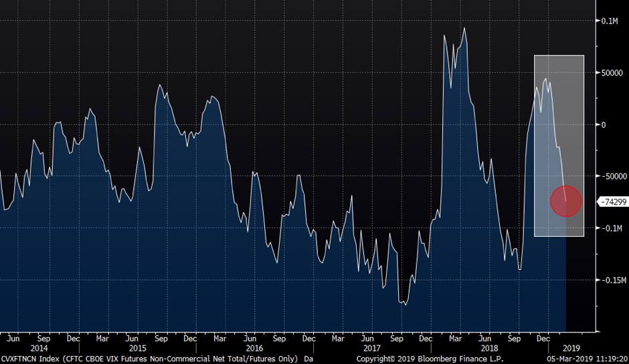This screenshot has height=364, width=629.
Task: Click the 2016 year label
Action: click(255, 349)
